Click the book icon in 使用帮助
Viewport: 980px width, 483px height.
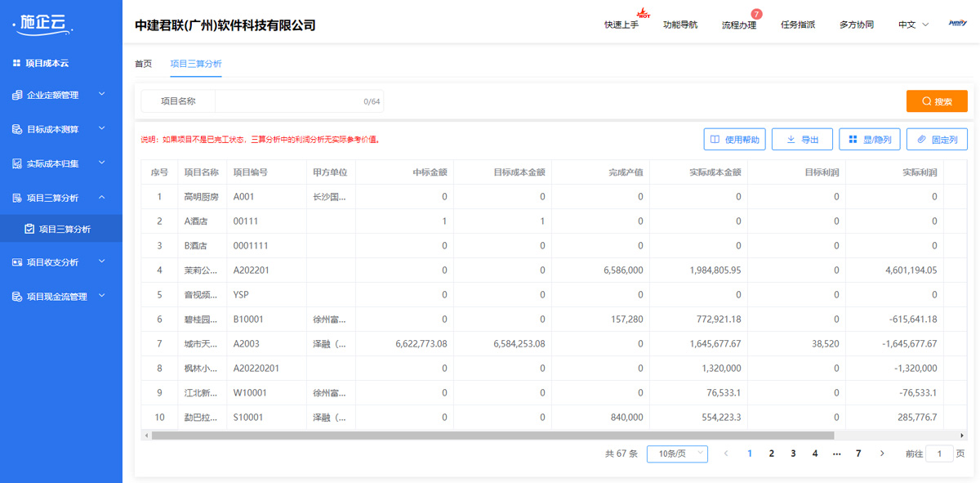tap(715, 140)
